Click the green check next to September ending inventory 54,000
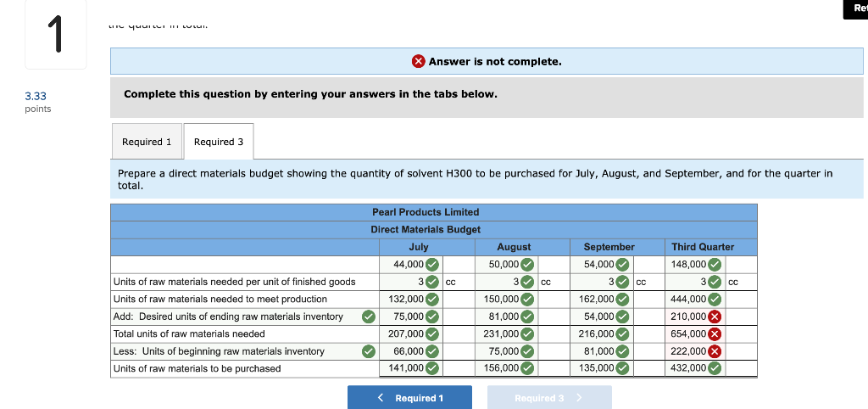The image size is (868, 409). [623, 317]
